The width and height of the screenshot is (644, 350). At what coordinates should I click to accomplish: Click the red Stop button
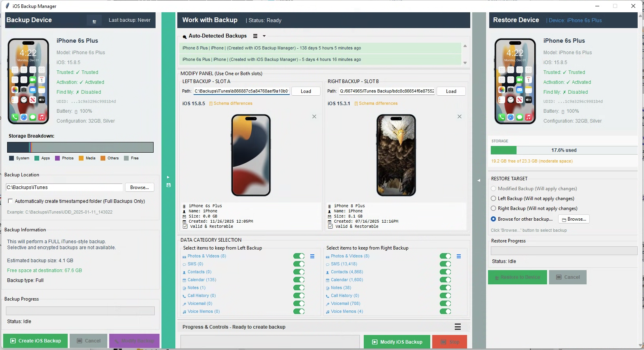click(x=450, y=342)
